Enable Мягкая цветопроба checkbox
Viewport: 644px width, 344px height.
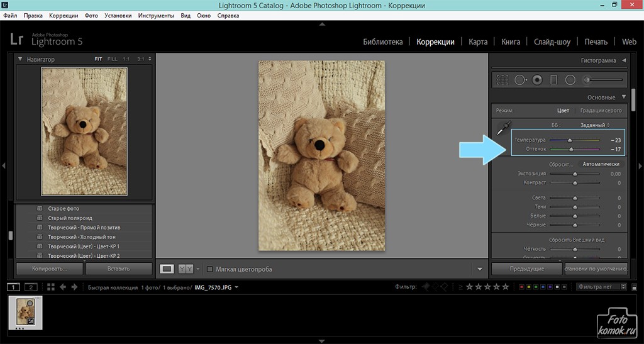point(210,269)
